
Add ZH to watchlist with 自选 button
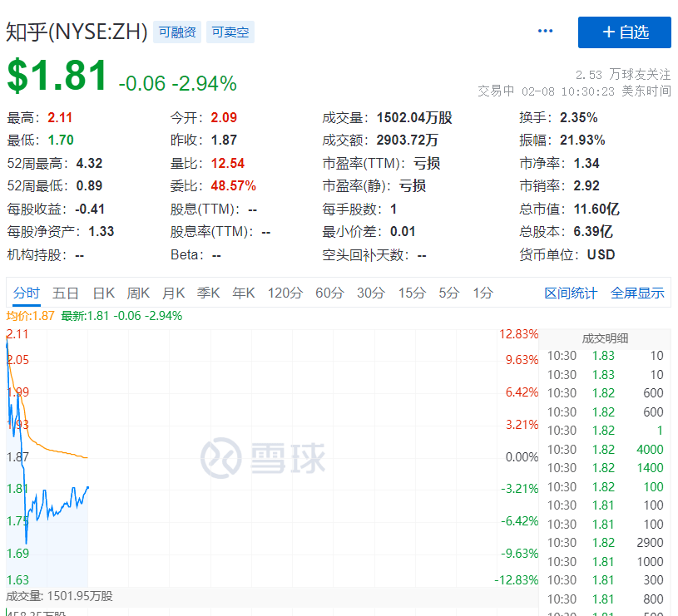tap(625, 32)
